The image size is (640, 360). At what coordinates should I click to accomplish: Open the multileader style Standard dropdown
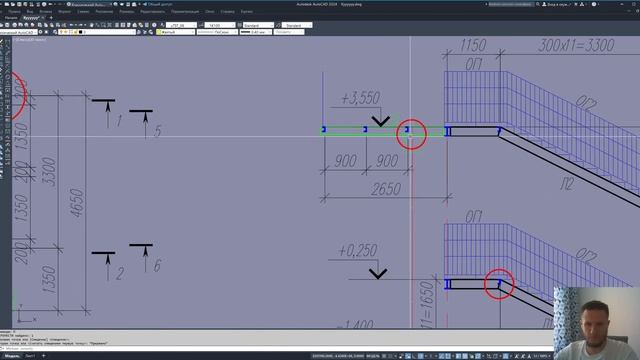pos(297,25)
